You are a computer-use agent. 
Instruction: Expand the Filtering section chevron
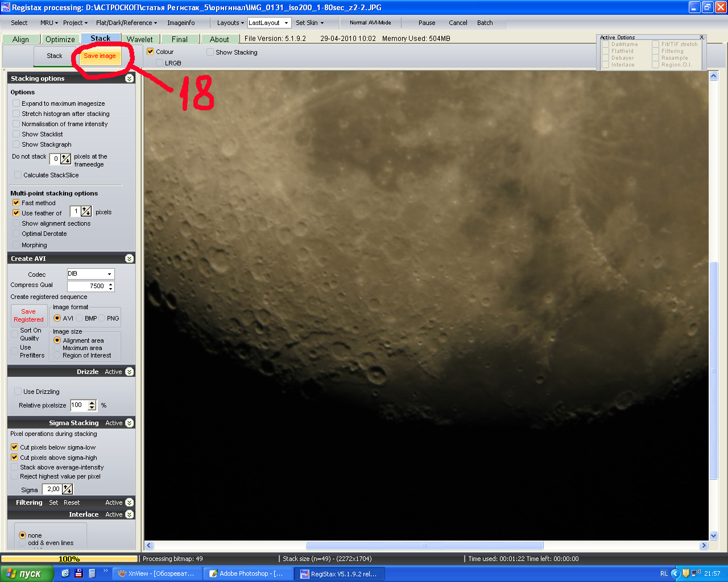click(129, 502)
